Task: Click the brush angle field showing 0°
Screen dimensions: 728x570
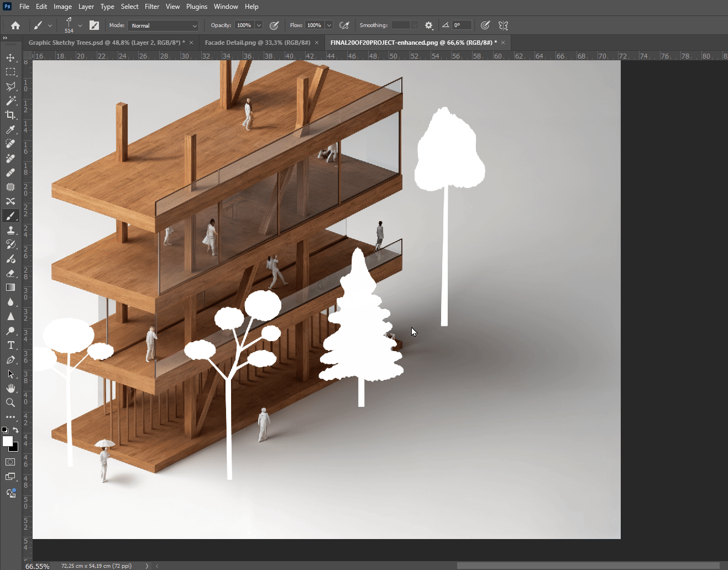Action: tap(462, 25)
